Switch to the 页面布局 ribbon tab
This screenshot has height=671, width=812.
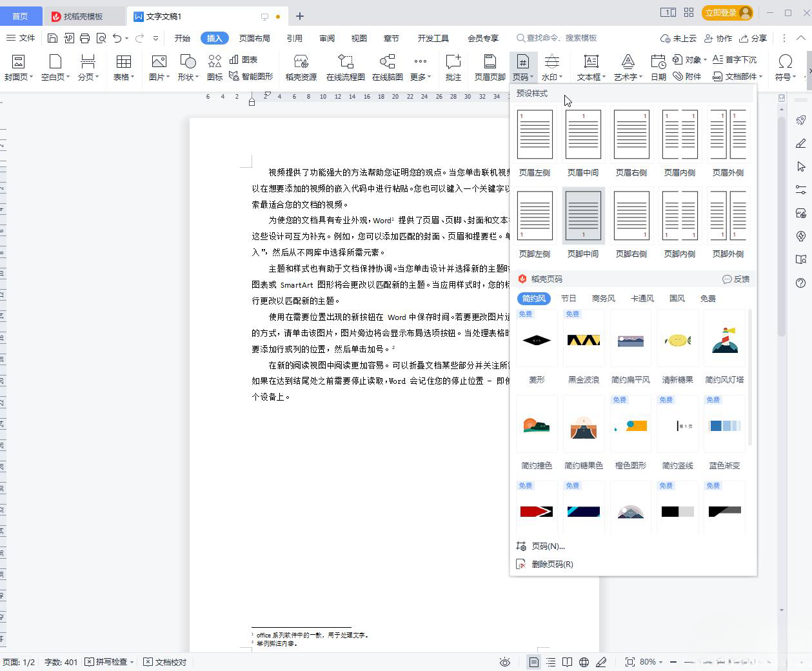point(255,38)
